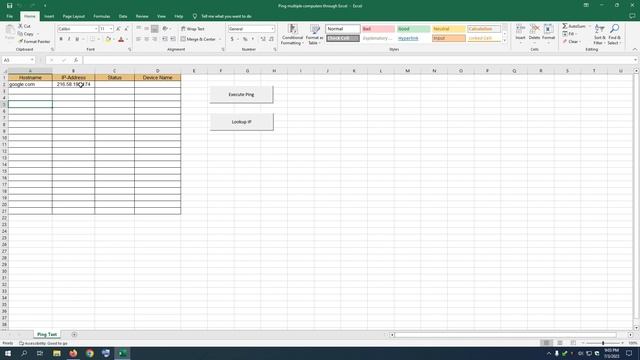Switch to the Review tab
Screen dimensions: 640x360
(x=142, y=16)
